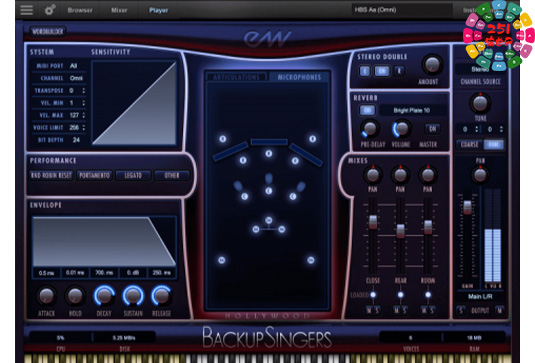Image resolution: width=535 pixels, height=363 pixels.
Task: Open the Articulations tab
Action: click(x=236, y=77)
